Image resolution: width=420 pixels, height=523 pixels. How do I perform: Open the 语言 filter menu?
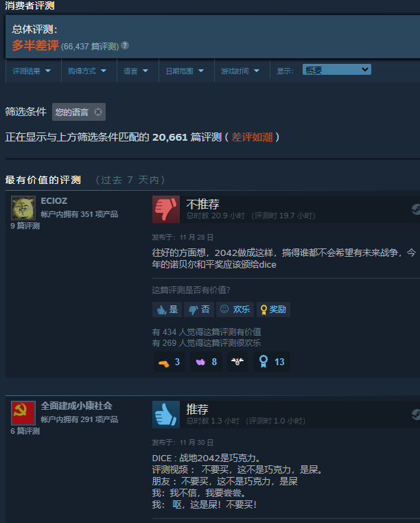pyautogui.click(x=136, y=71)
